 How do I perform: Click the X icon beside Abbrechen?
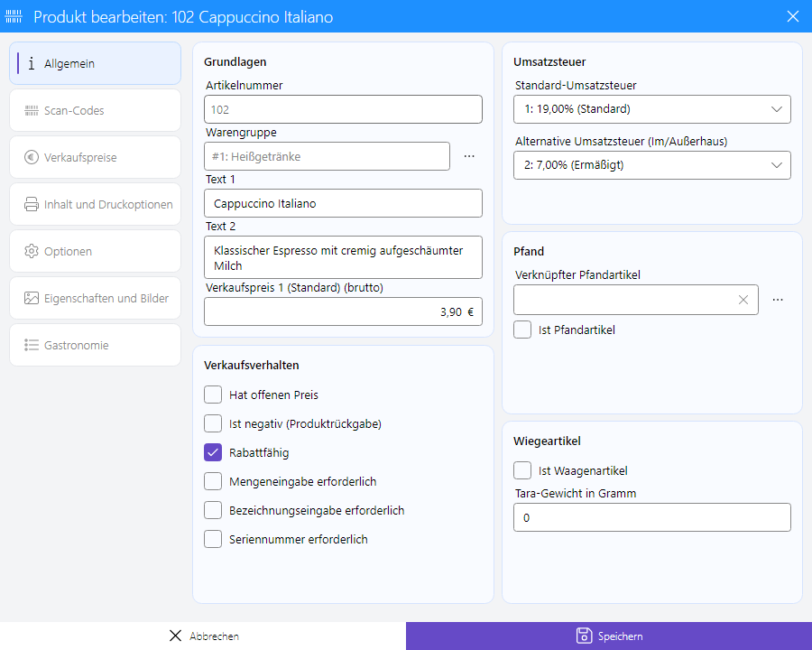(x=176, y=636)
